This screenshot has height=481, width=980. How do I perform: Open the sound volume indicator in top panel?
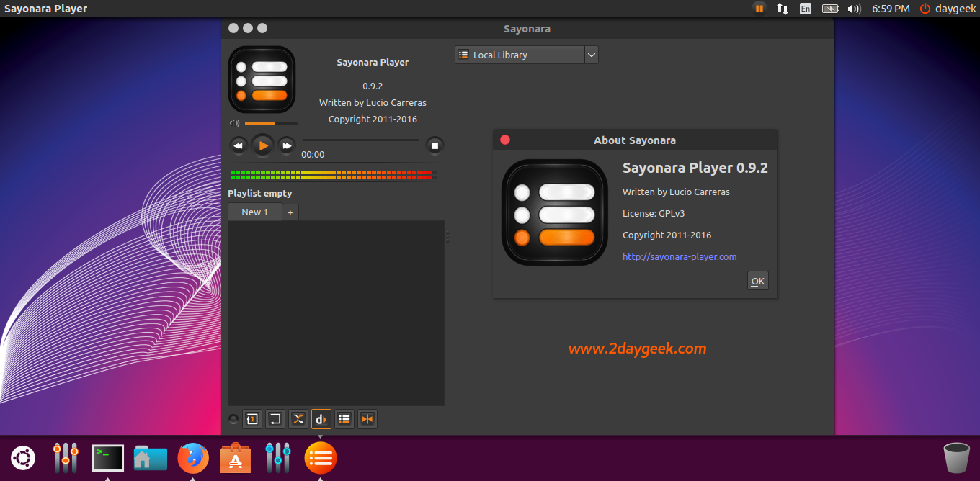(854, 9)
